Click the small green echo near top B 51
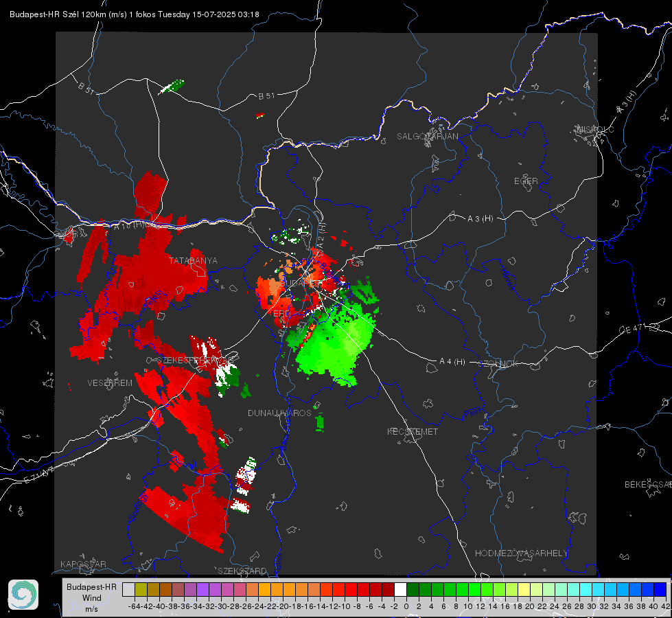 [172, 87]
